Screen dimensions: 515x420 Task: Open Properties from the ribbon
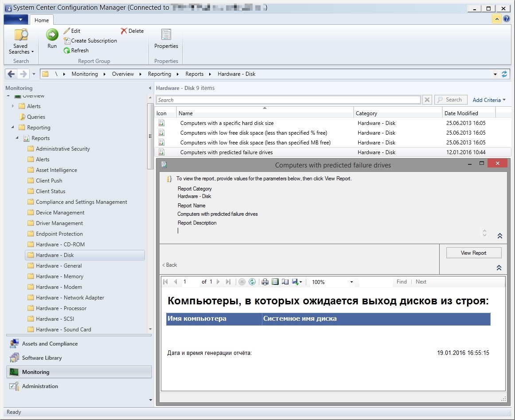click(x=166, y=39)
